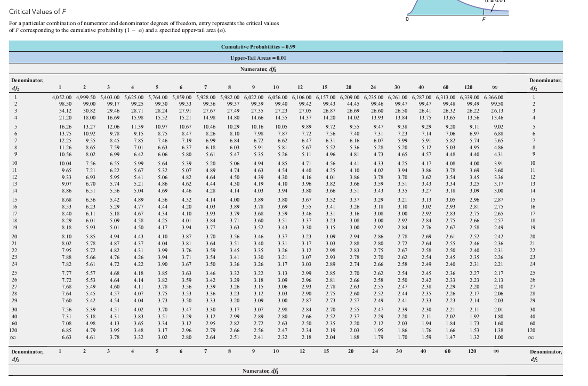
Task: Select the odd entry 44.45
Action: click(353, 104)
